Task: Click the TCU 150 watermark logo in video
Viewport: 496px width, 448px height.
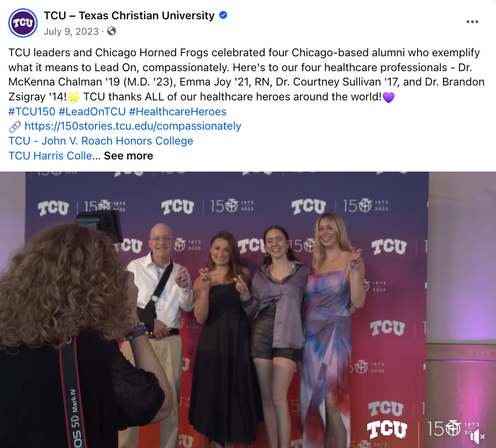Action: (423, 430)
